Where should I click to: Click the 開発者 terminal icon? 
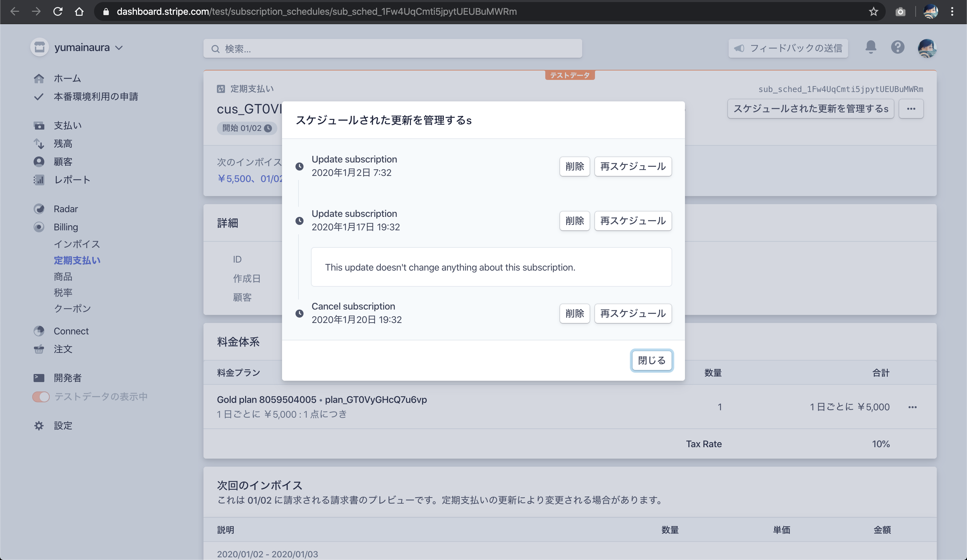coord(39,378)
